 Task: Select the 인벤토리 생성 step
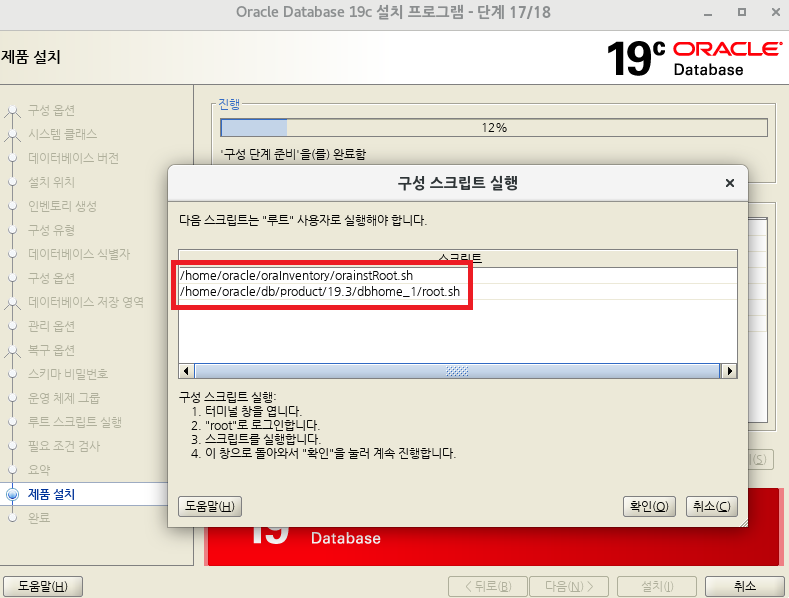[62, 206]
